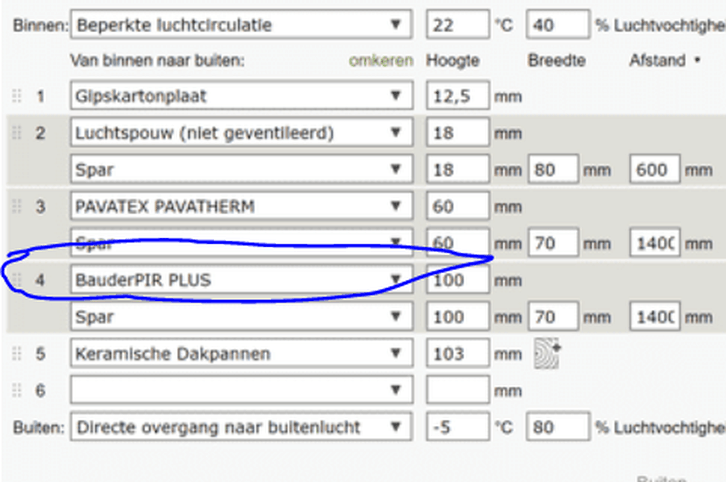Click the dot next to Afstand header
726x482 pixels.
coord(697,60)
